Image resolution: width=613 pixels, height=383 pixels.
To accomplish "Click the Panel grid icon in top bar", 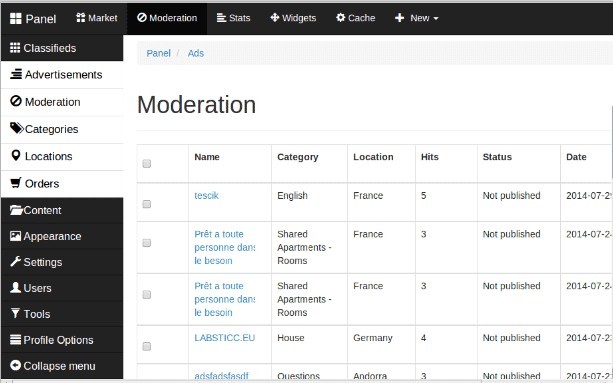I will [16, 18].
